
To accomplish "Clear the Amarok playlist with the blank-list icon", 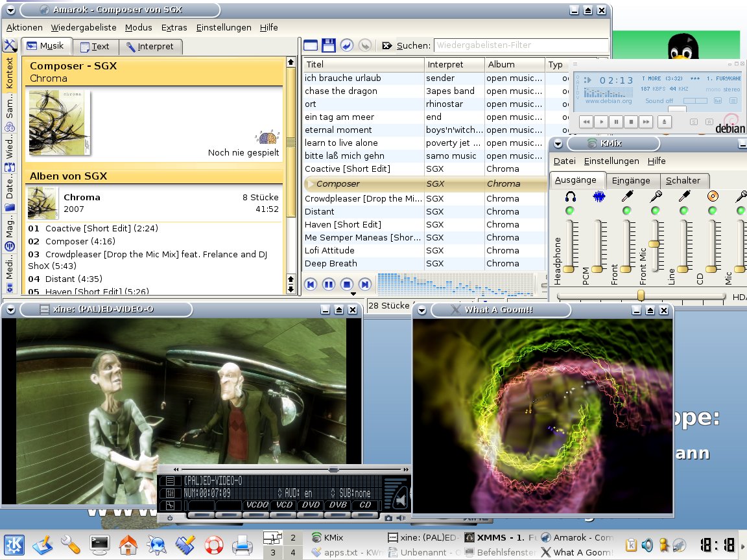I will (x=311, y=45).
